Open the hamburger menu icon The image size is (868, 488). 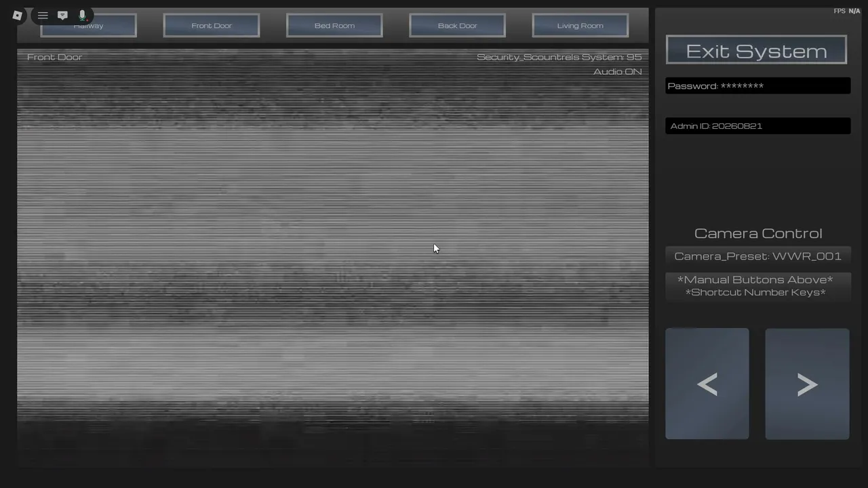[x=43, y=15]
